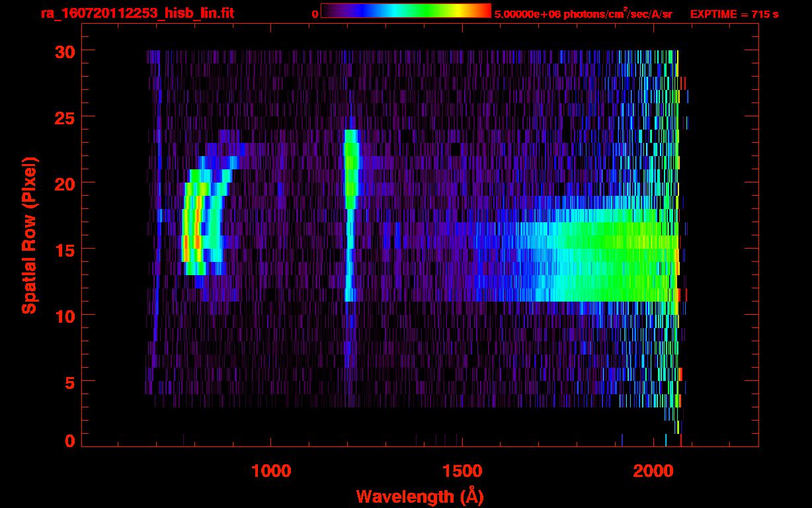The width and height of the screenshot is (812, 508).
Task: Click the rainbow color scale bar
Action: [x=406, y=11]
